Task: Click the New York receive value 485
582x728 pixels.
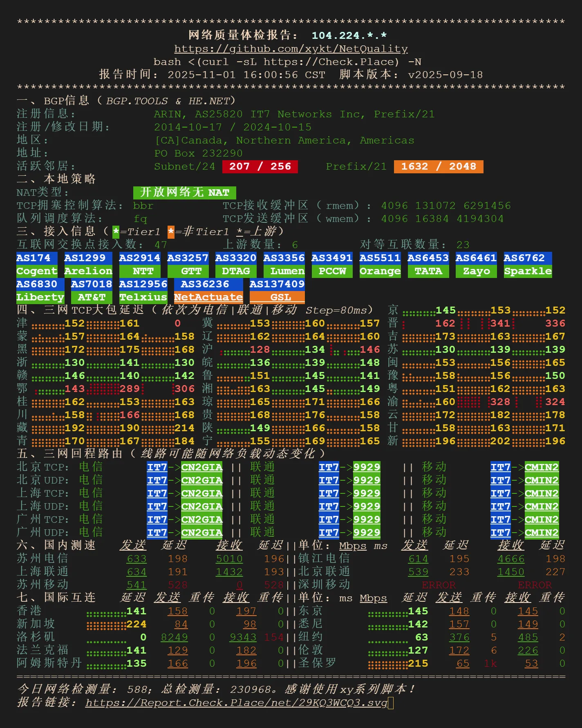Action: pyautogui.click(x=528, y=637)
